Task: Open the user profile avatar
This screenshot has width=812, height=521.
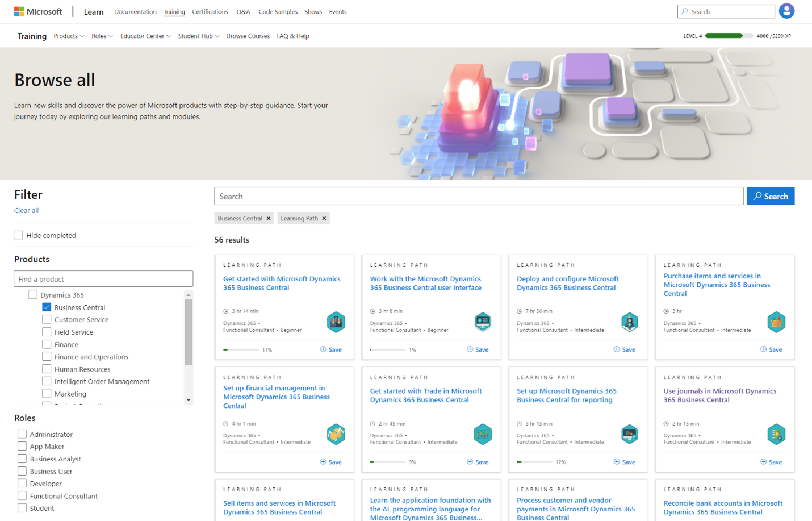Action: [786, 11]
